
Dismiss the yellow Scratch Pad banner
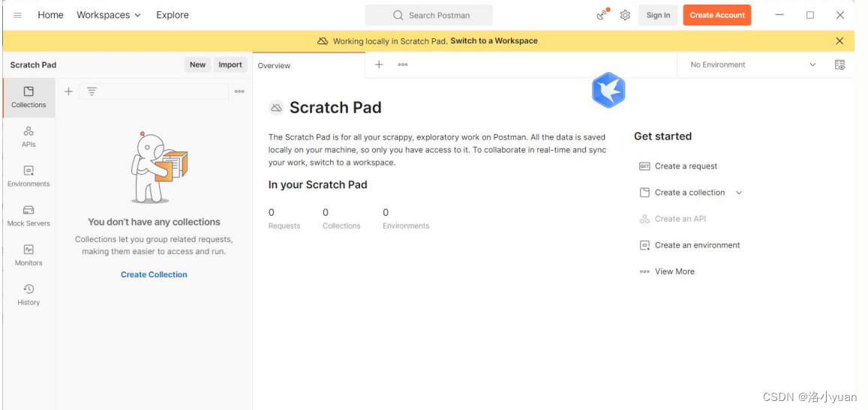tap(839, 41)
